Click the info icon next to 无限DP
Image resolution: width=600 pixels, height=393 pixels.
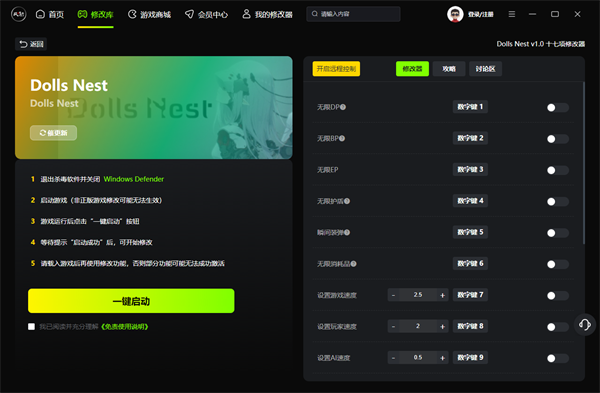pyautogui.click(x=343, y=107)
